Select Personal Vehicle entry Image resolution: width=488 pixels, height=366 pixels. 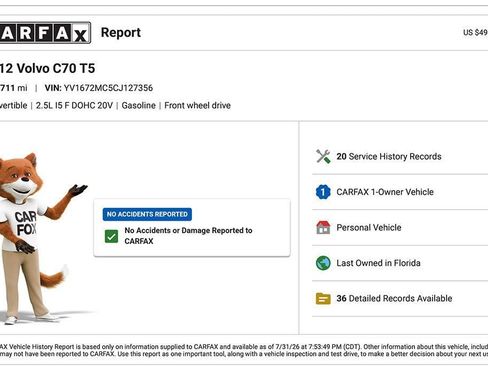tap(400, 228)
